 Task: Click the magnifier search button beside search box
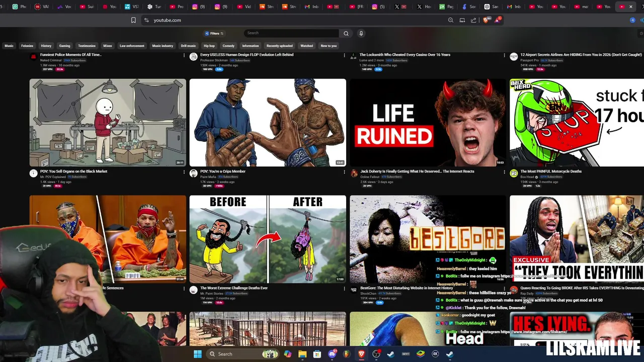pyautogui.click(x=346, y=33)
